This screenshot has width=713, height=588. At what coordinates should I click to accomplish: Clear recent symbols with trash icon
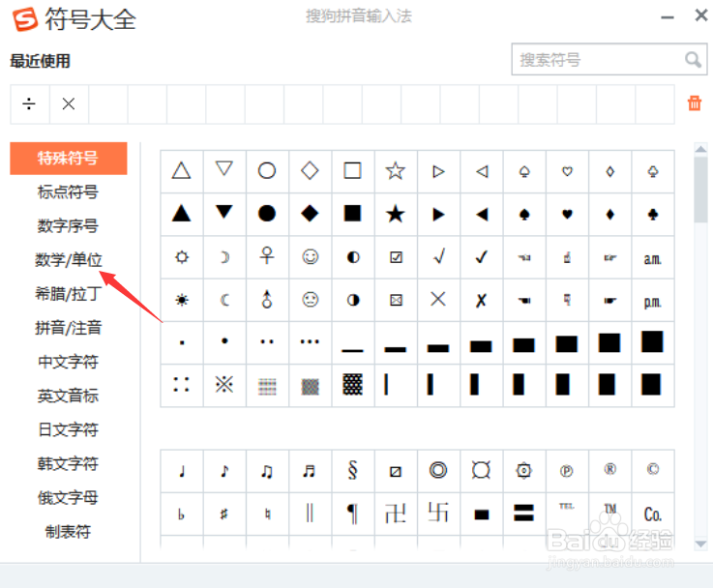[695, 103]
